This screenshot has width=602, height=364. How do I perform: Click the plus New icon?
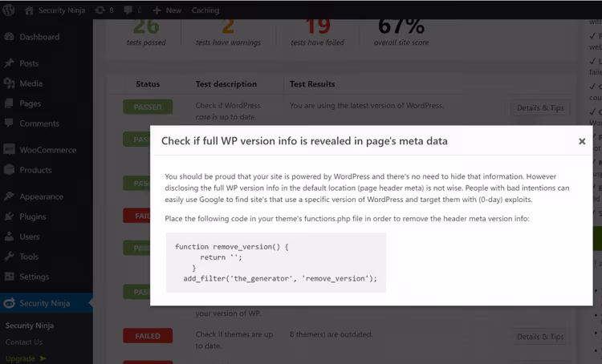(157, 10)
